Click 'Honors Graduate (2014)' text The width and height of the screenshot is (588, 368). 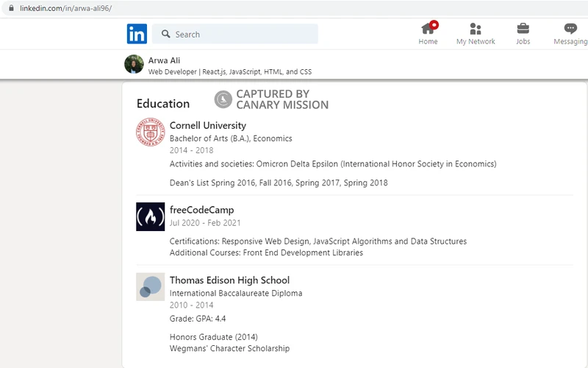pyautogui.click(x=214, y=337)
